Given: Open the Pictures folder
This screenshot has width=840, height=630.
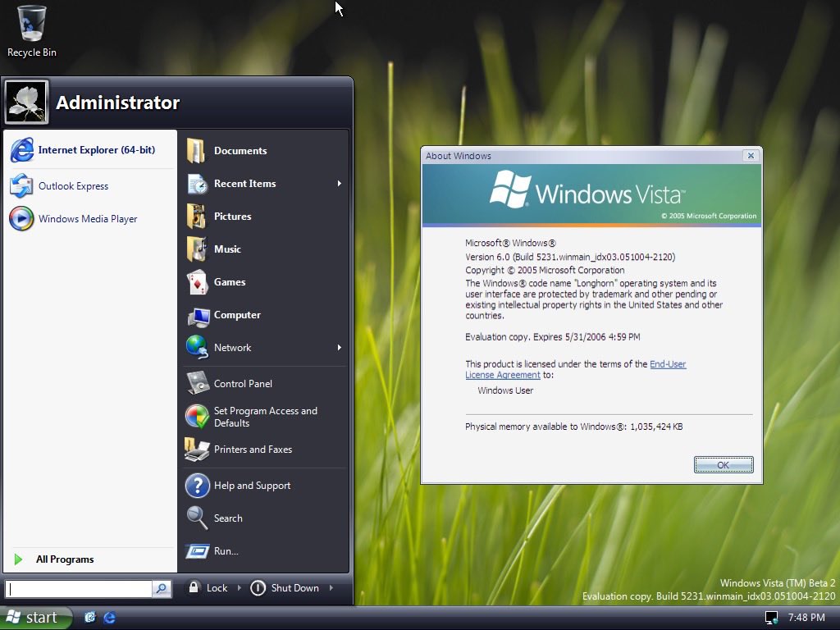Looking at the screenshot, I should 232,217.
